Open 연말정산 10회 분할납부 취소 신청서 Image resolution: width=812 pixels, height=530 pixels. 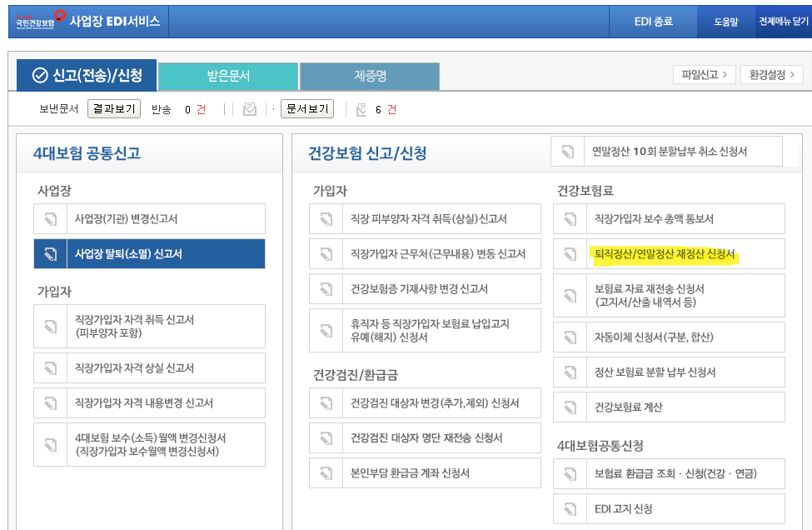[666, 152]
